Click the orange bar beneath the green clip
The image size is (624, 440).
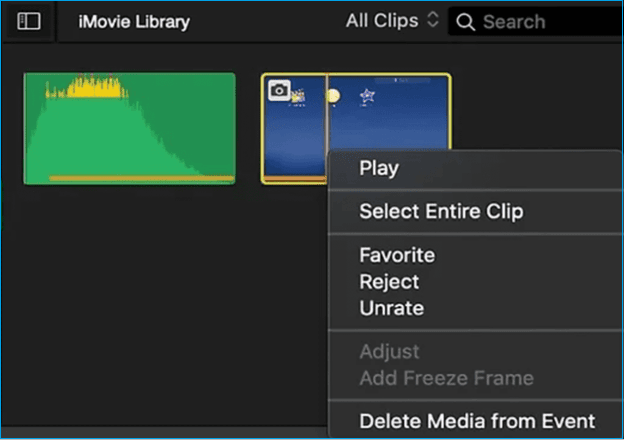(x=140, y=178)
